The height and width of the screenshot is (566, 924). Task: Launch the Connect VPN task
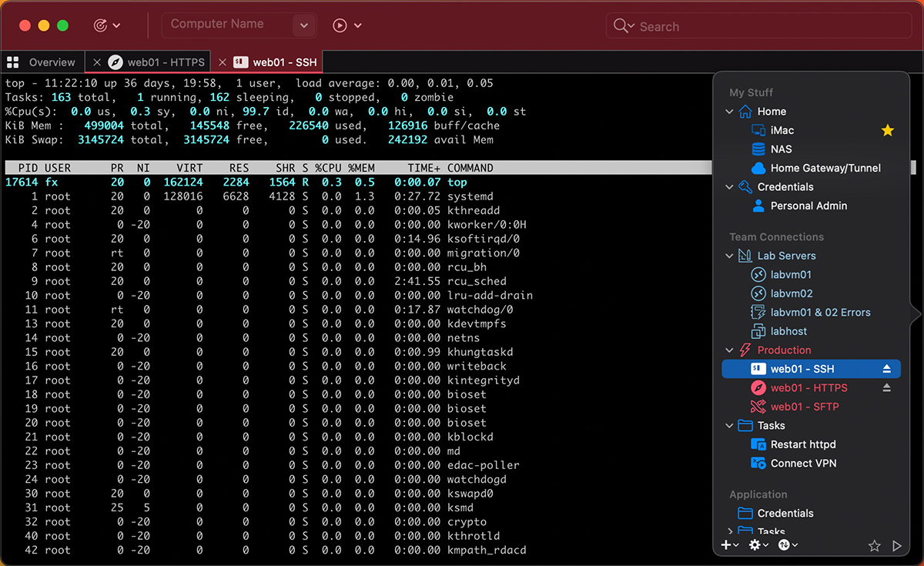(803, 464)
